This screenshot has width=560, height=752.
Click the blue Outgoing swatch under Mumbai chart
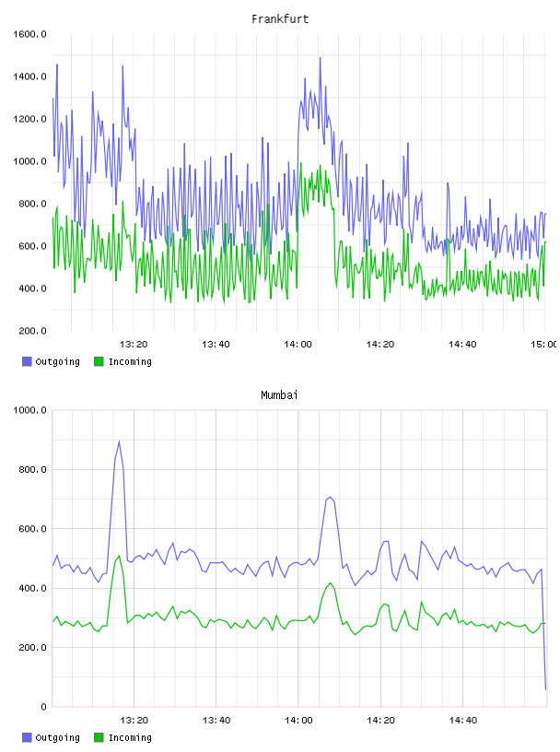coord(27,737)
